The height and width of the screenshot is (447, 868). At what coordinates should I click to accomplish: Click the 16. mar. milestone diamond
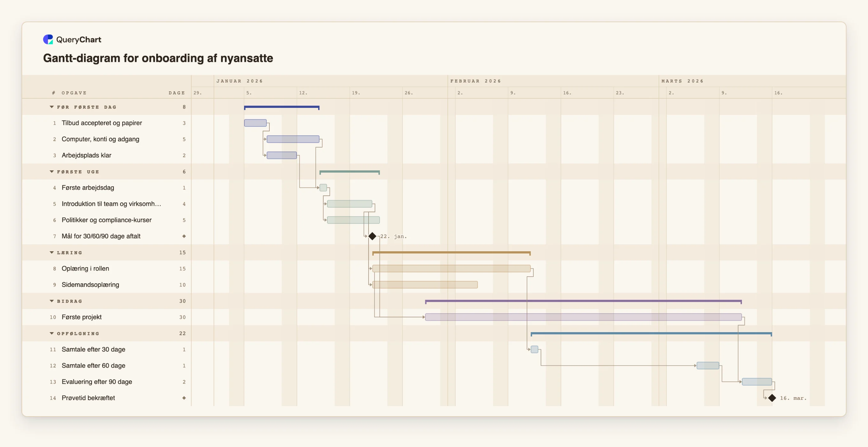click(772, 398)
